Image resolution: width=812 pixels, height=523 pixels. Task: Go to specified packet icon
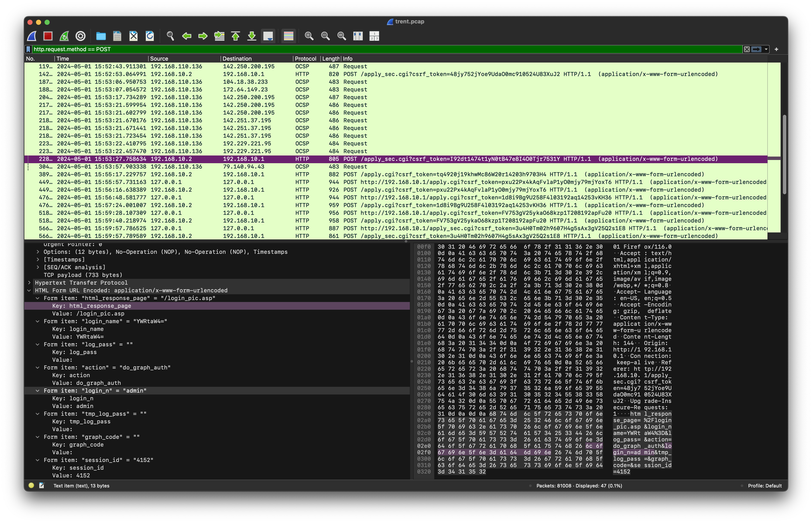(x=219, y=36)
